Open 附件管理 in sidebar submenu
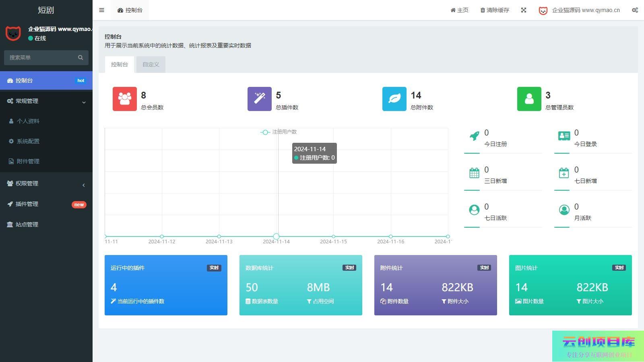644x362 pixels. [x=28, y=161]
